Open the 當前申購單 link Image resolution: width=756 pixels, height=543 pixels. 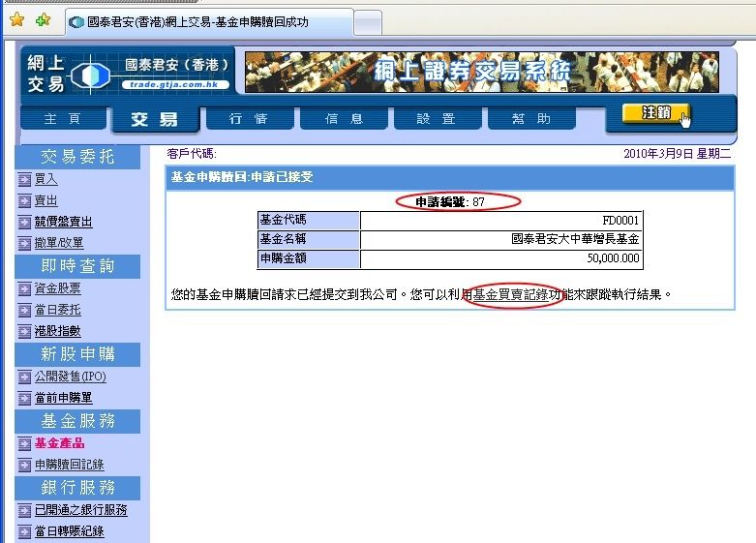63,398
